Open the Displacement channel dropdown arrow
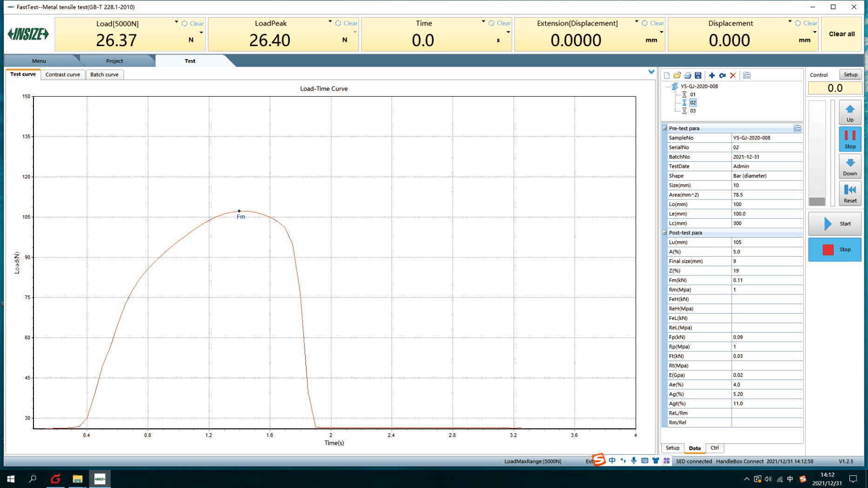This screenshot has height=488, width=868. coord(789,22)
